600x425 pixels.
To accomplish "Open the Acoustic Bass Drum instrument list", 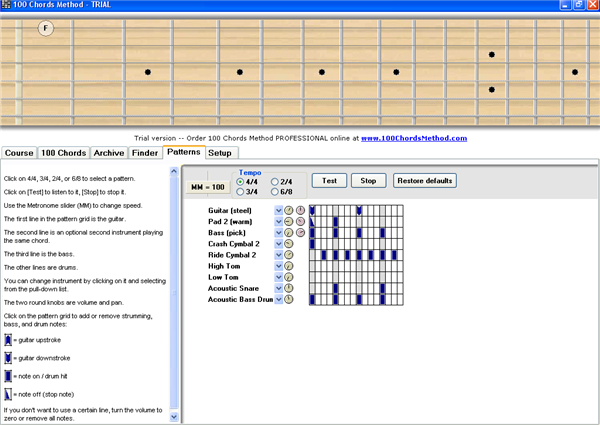I will click(278, 298).
